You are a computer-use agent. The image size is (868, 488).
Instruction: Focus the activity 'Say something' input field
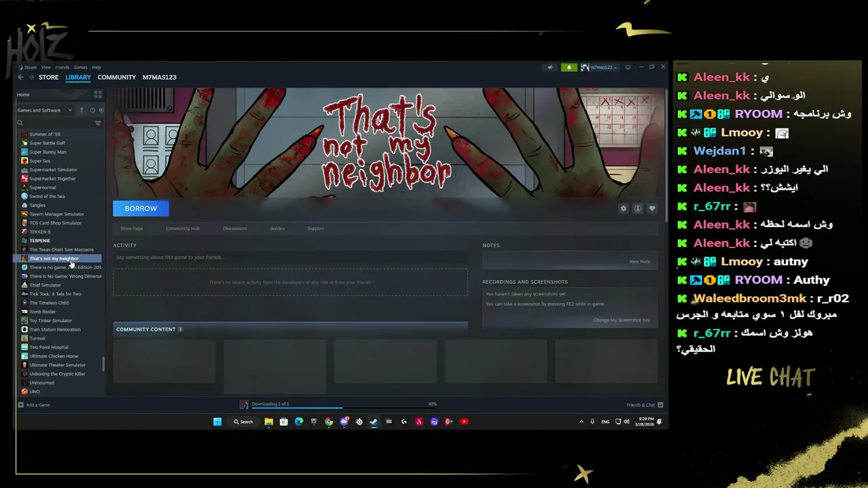[290, 258]
